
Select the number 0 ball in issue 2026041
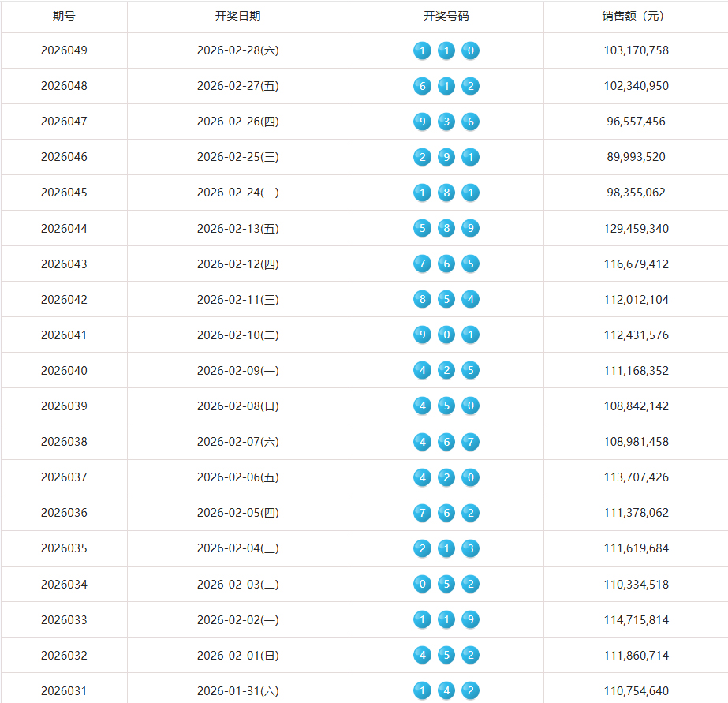446,335
